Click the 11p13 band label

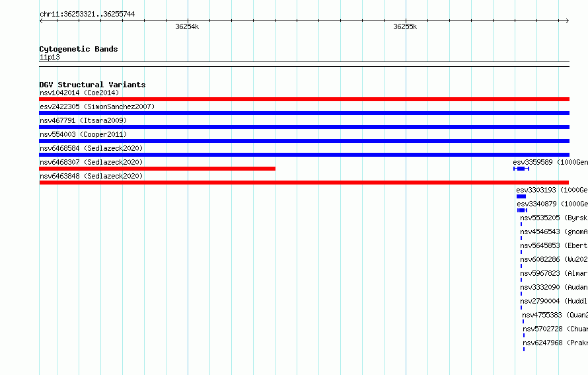click(x=50, y=57)
